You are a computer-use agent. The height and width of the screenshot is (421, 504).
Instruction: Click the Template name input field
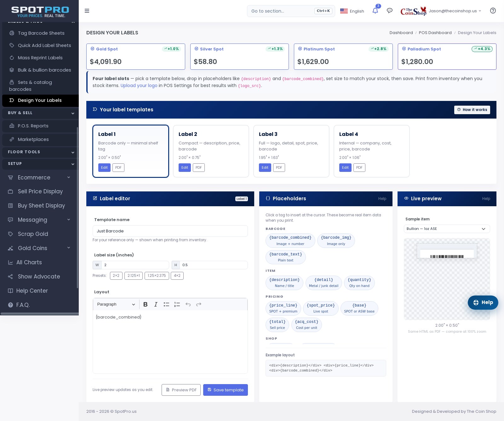[170, 231]
